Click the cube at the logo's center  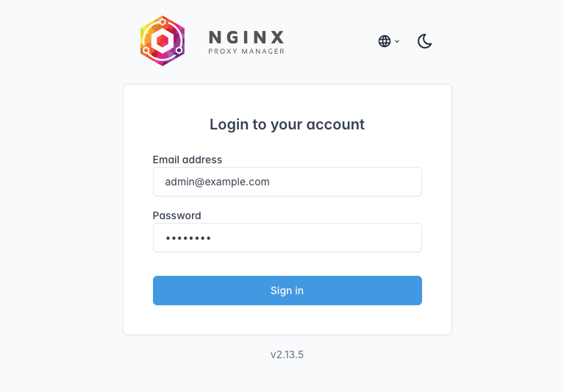coord(163,41)
